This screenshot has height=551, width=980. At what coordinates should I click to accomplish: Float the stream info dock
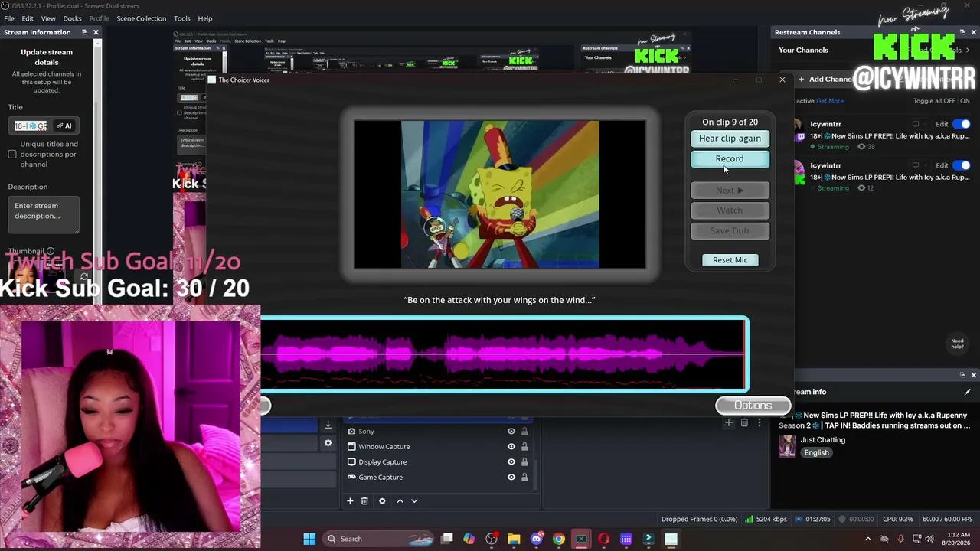[x=962, y=375]
